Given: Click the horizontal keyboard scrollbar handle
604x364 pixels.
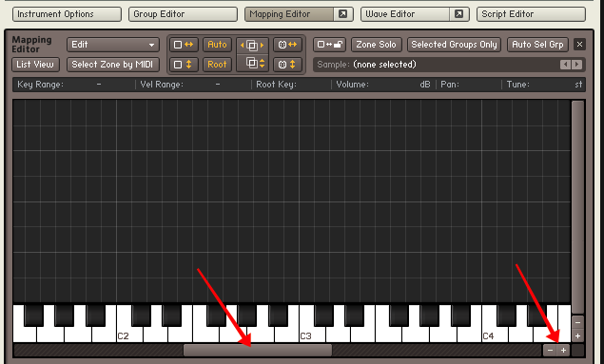Looking at the screenshot, I should click(258, 350).
